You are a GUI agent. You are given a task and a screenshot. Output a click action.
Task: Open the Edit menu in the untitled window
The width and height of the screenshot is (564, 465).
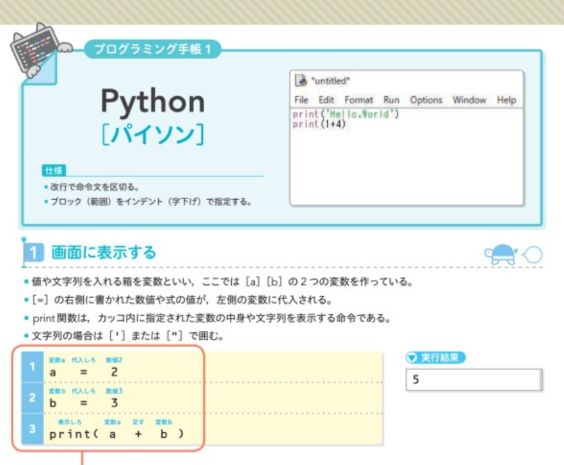(326, 100)
